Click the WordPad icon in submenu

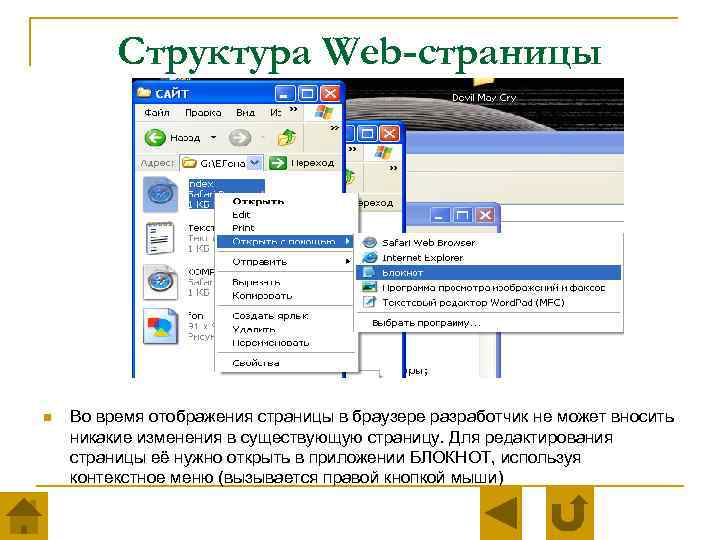point(370,302)
